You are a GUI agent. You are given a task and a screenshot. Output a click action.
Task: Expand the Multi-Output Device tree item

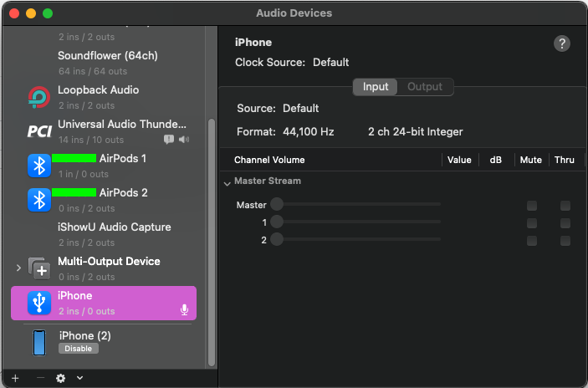(x=18, y=268)
